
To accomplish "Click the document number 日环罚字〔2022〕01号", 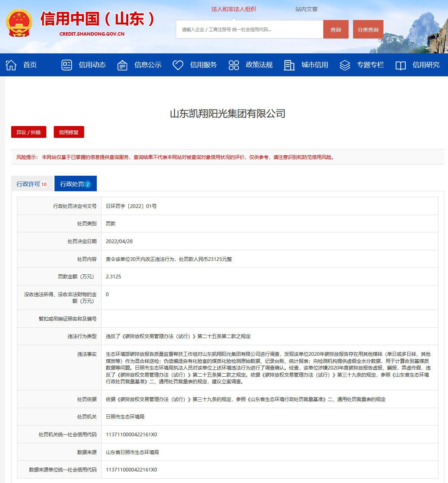I will [x=131, y=206].
